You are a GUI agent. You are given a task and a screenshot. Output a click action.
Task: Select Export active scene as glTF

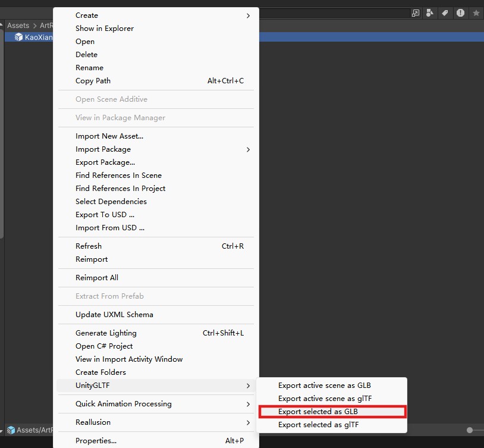coord(325,399)
